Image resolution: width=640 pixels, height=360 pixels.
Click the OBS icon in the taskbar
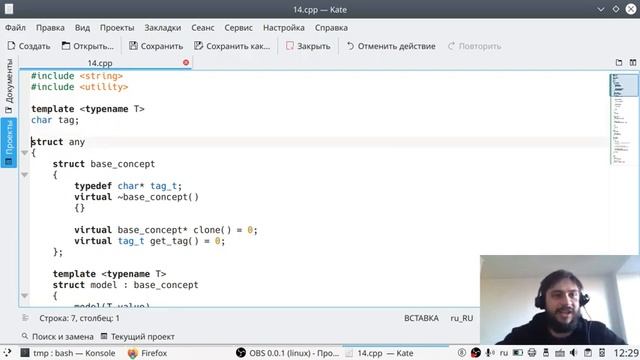pyautogui.click(x=241, y=353)
